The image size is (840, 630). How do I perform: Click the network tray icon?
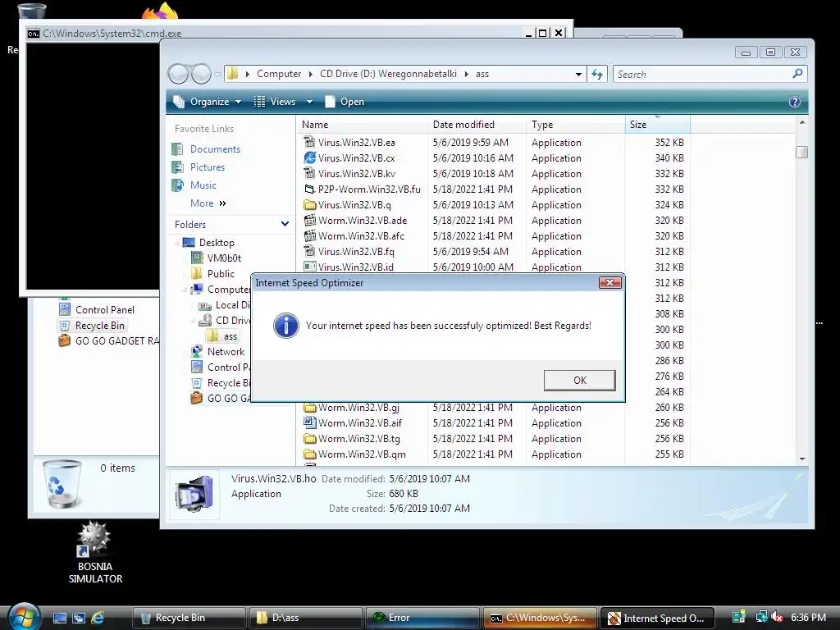(x=760, y=617)
